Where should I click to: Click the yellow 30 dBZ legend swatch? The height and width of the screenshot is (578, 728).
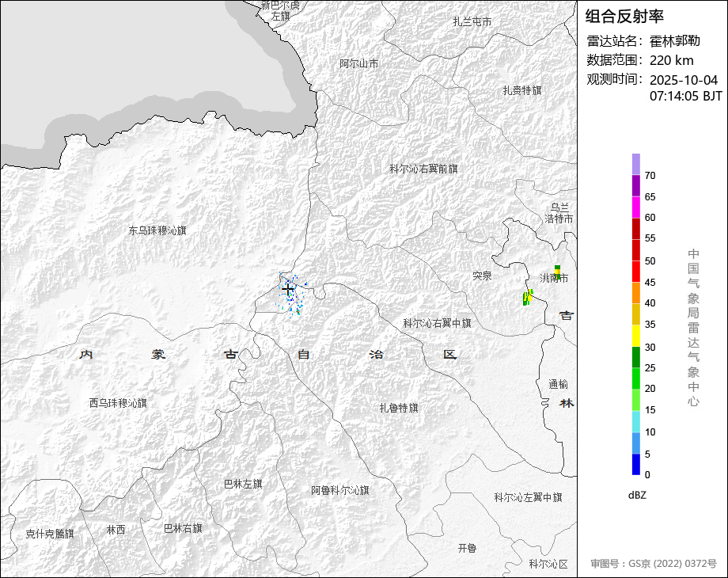pyautogui.click(x=636, y=336)
